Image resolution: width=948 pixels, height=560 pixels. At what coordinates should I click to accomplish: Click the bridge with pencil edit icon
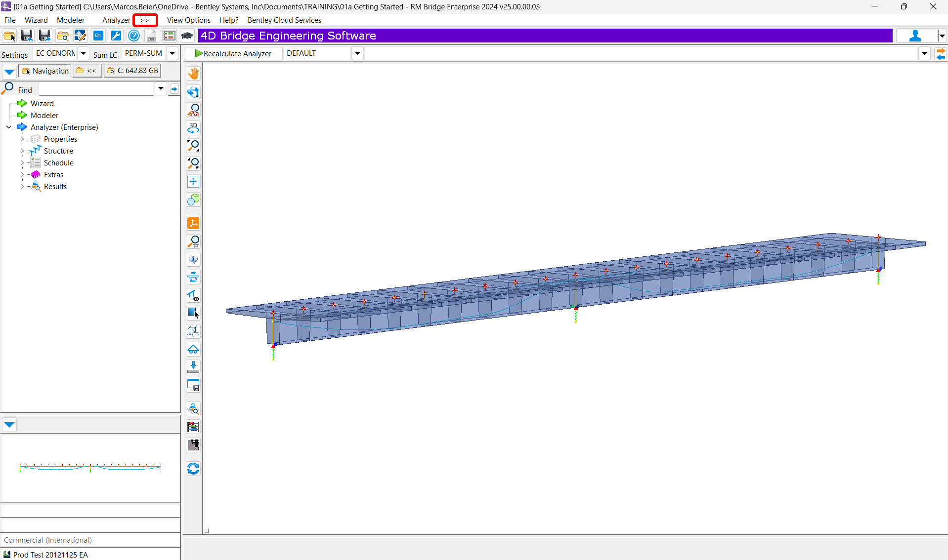click(80, 36)
